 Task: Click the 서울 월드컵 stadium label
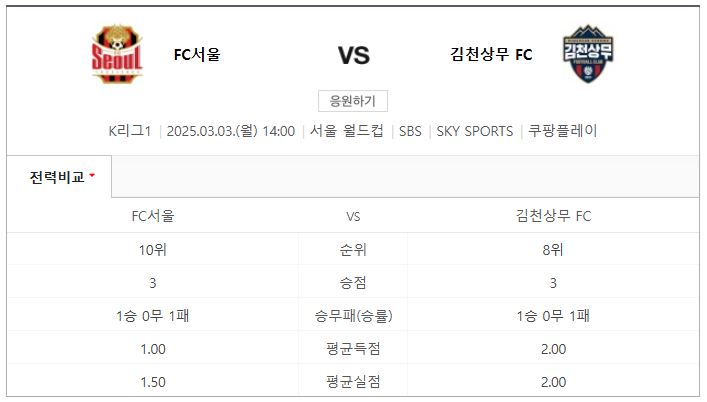coord(346,131)
